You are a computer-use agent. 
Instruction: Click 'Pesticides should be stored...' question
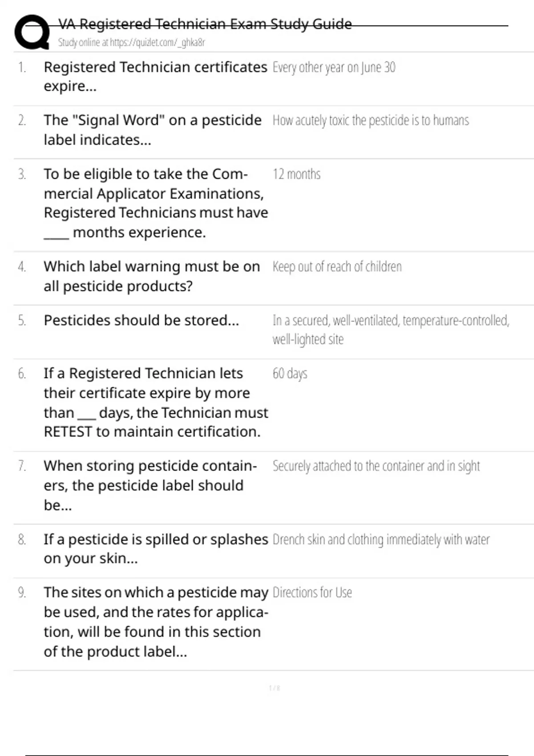coord(141,320)
